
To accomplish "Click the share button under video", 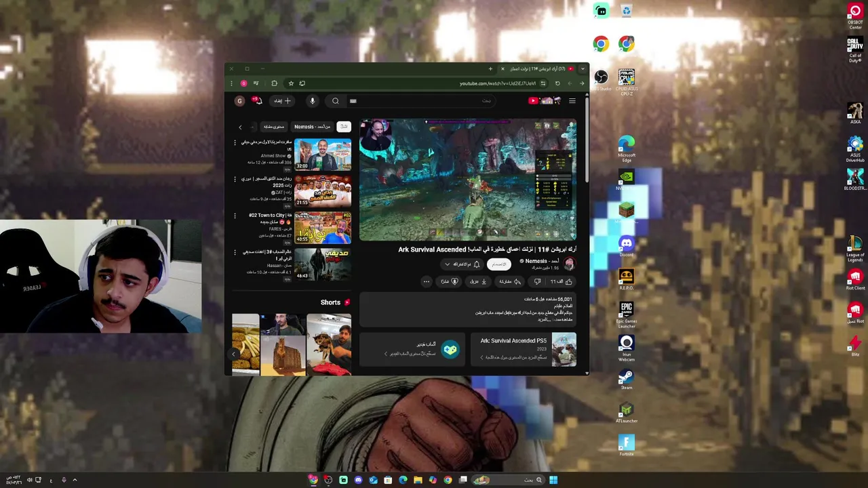I will (510, 281).
